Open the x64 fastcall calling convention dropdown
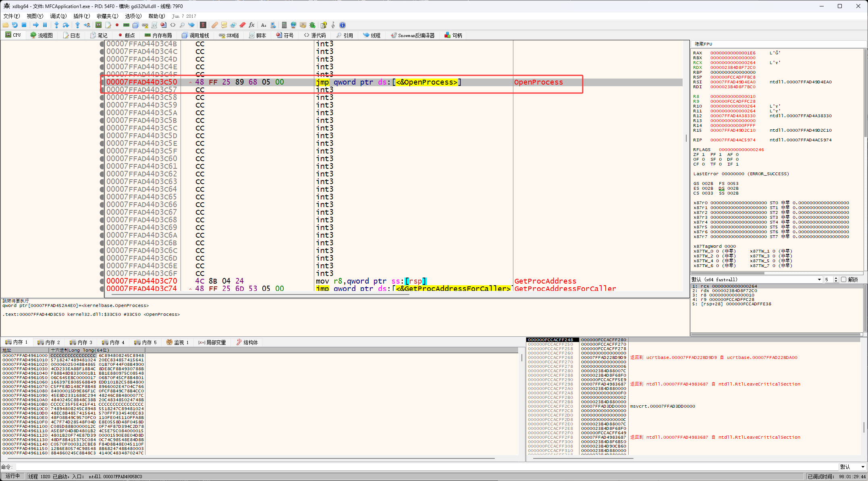 [x=819, y=280]
